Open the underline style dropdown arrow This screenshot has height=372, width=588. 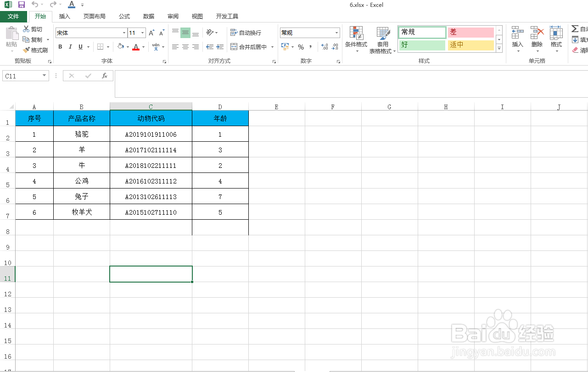pyautogui.click(x=88, y=47)
